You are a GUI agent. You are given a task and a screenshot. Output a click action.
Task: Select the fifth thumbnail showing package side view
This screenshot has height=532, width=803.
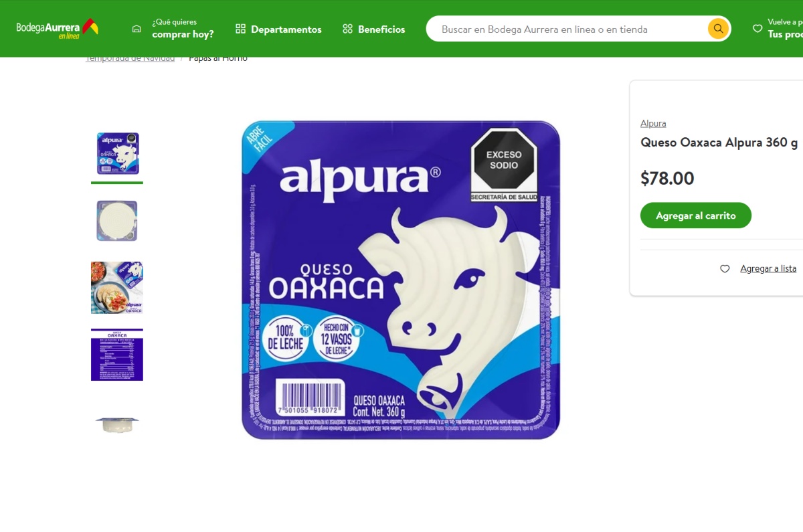[117, 423]
